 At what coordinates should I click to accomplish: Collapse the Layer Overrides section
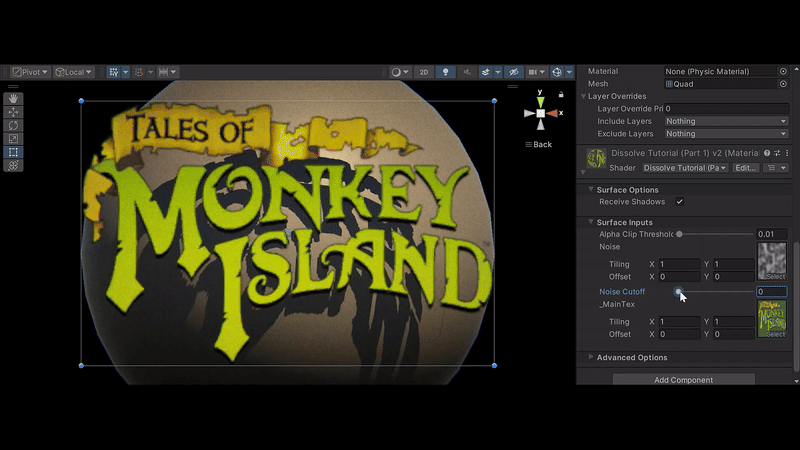click(583, 96)
